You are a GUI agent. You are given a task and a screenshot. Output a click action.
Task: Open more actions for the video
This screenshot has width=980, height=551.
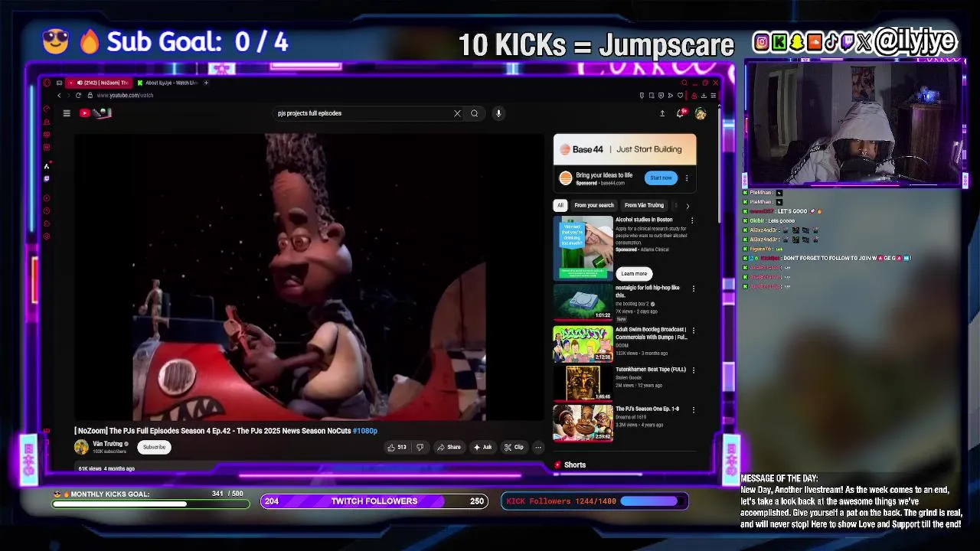tap(538, 447)
